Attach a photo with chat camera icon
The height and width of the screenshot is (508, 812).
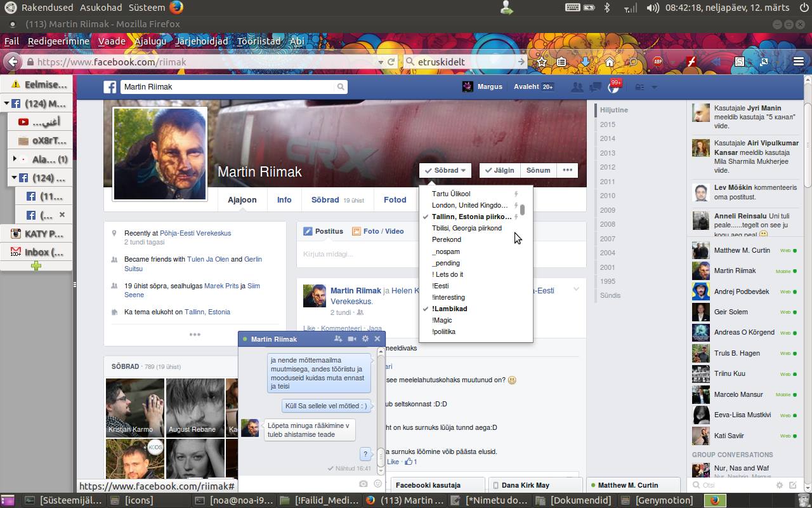coord(363,484)
